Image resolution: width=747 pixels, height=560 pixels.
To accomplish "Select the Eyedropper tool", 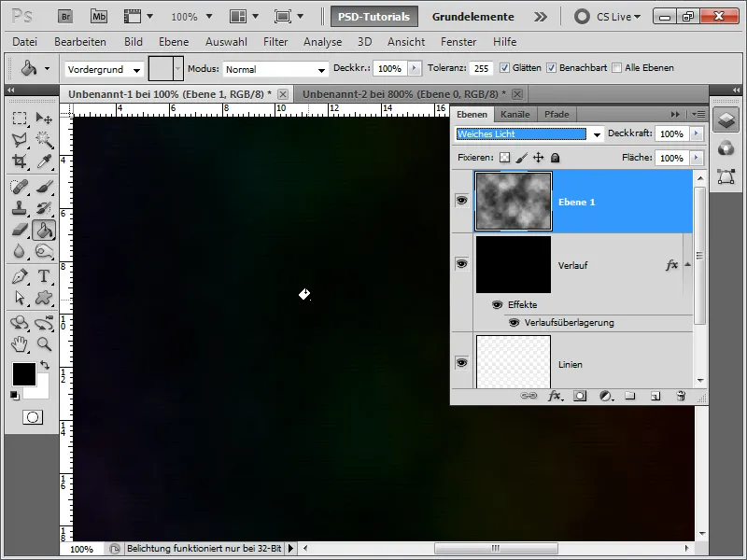I will click(x=44, y=161).
